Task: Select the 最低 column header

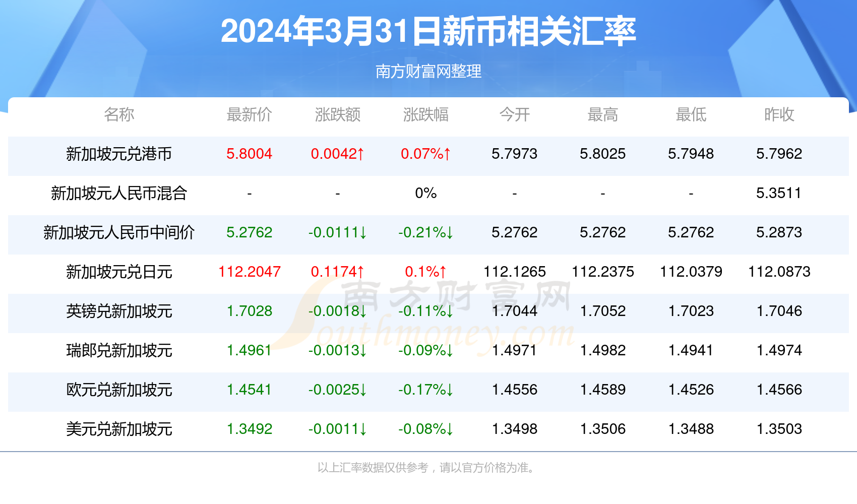Action: [x=691, y=114]
